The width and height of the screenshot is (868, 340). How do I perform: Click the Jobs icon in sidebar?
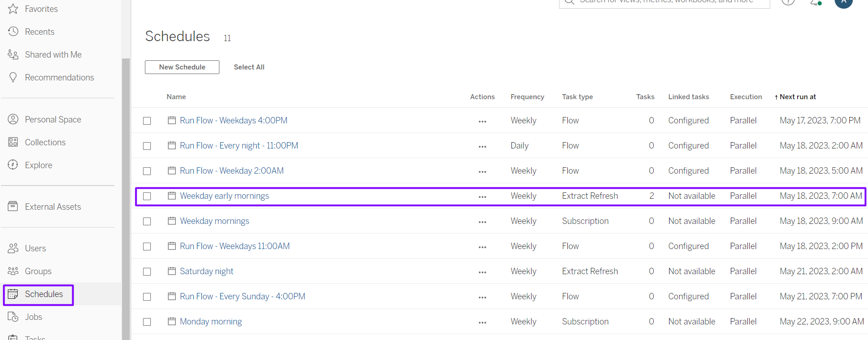(x=13, y=317)
